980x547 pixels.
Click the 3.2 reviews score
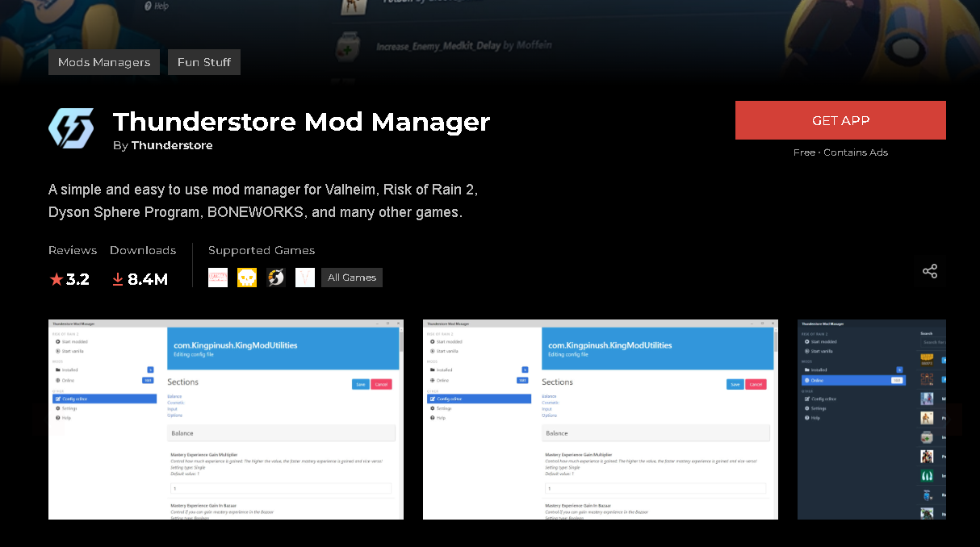(77, 279)
